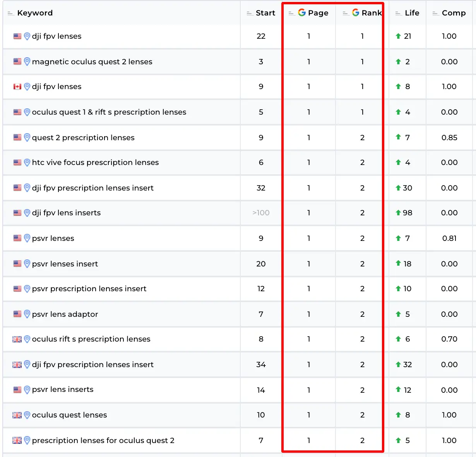Screen dimensions: 476x457
Task: Click the sort icon beside Keyword header
Action: 10,13
